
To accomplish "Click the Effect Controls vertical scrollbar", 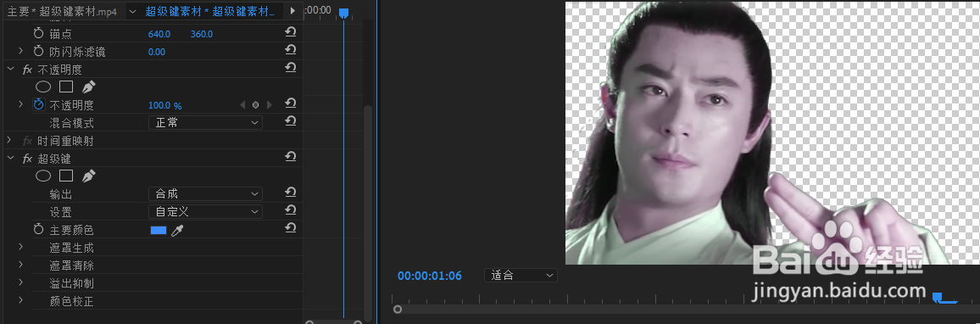I will click(368, 213).
